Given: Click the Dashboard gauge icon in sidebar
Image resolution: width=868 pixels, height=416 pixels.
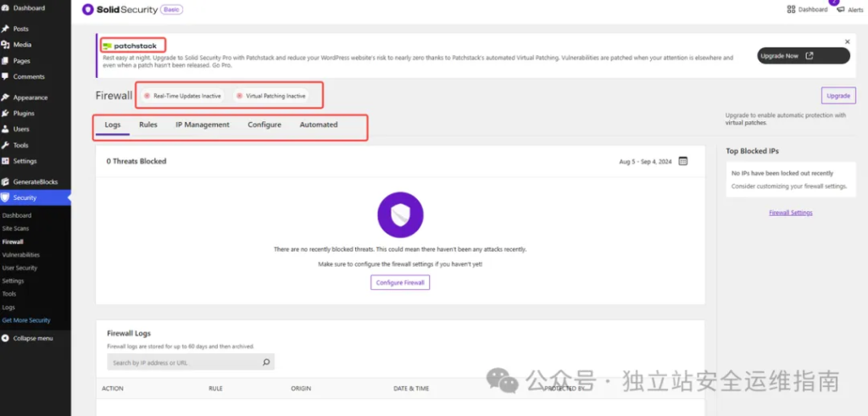Looking at the screenshot, I should 5,8.
